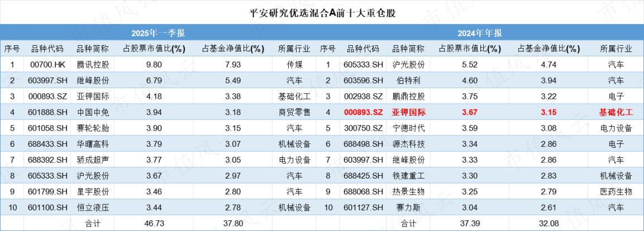Click stock code 688425.SH
This screenshot has width=644, height=231.
pos(365,176)
